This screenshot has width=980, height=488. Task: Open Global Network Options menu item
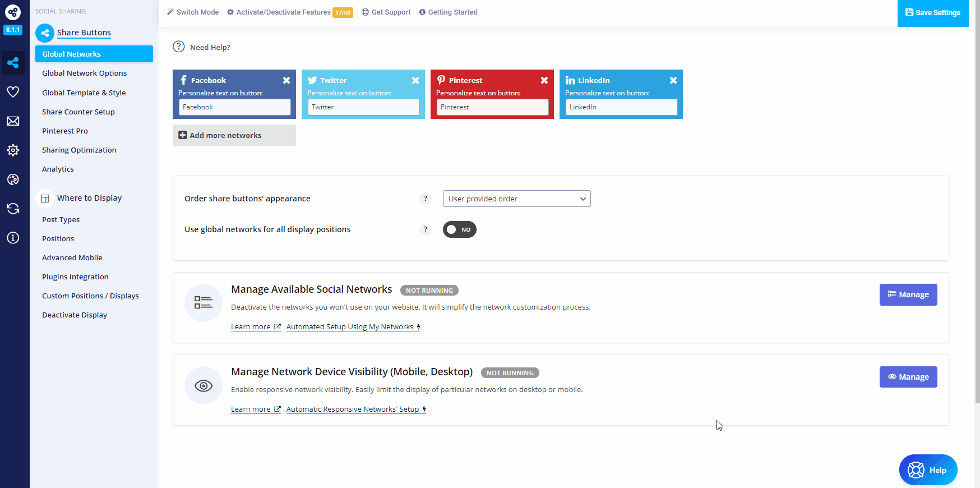[x=84, y=73]
